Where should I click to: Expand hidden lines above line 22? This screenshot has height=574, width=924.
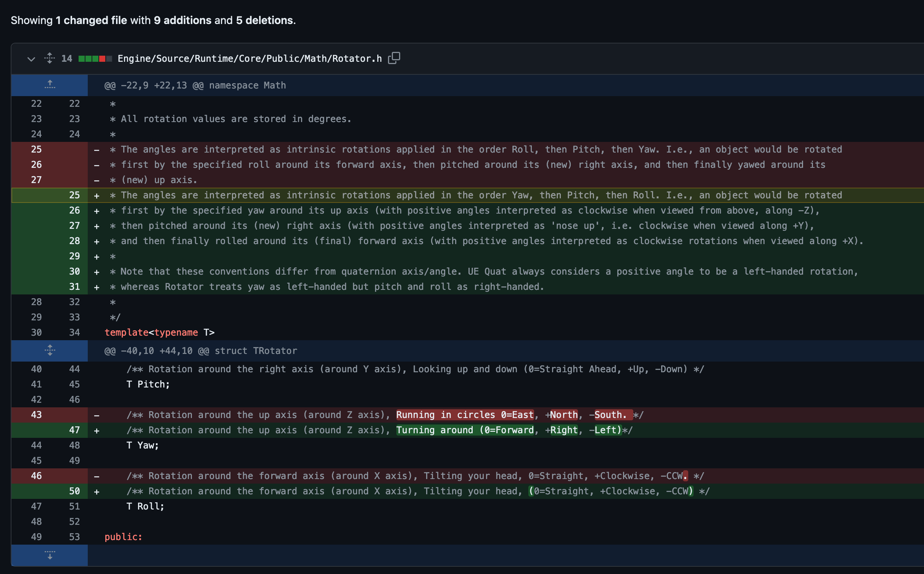tap(50, 85)
